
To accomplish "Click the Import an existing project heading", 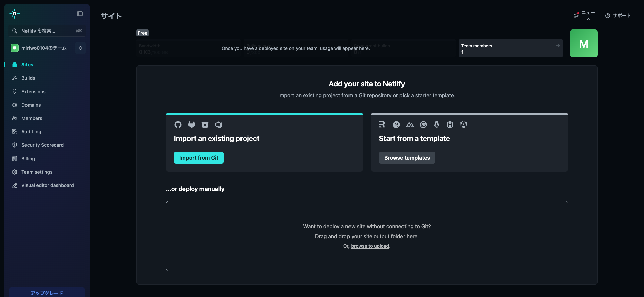I will [x=217, y=139].
